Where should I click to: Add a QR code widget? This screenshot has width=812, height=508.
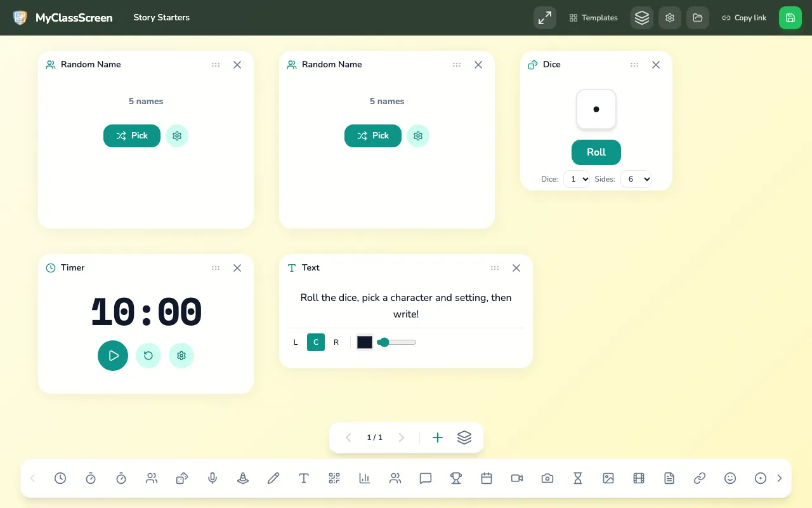pyautogui.click(x=334, y=478)
